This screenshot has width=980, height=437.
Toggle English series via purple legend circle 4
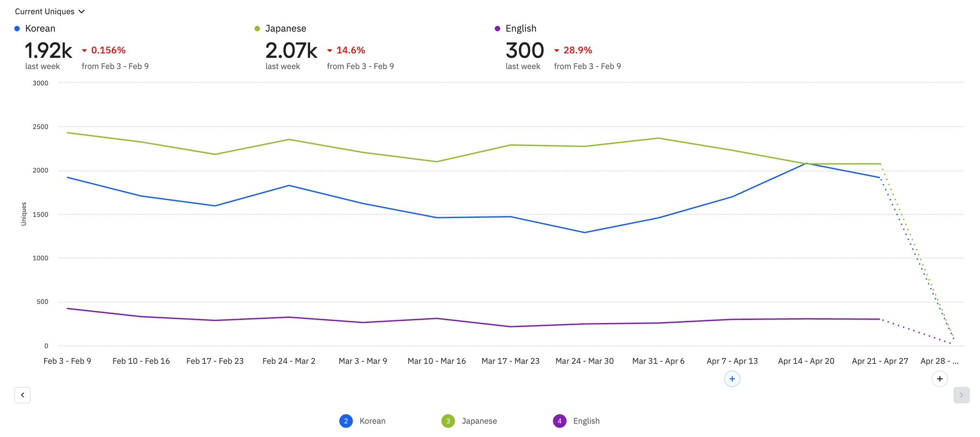(559, 421)
